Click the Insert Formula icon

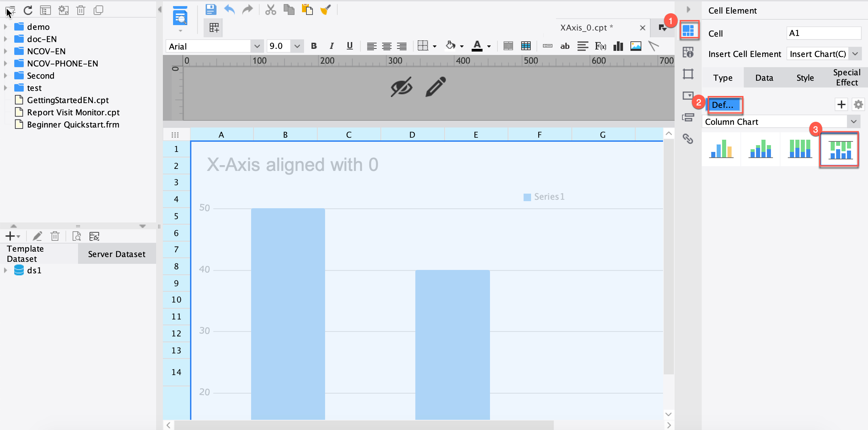click(600, 46)
